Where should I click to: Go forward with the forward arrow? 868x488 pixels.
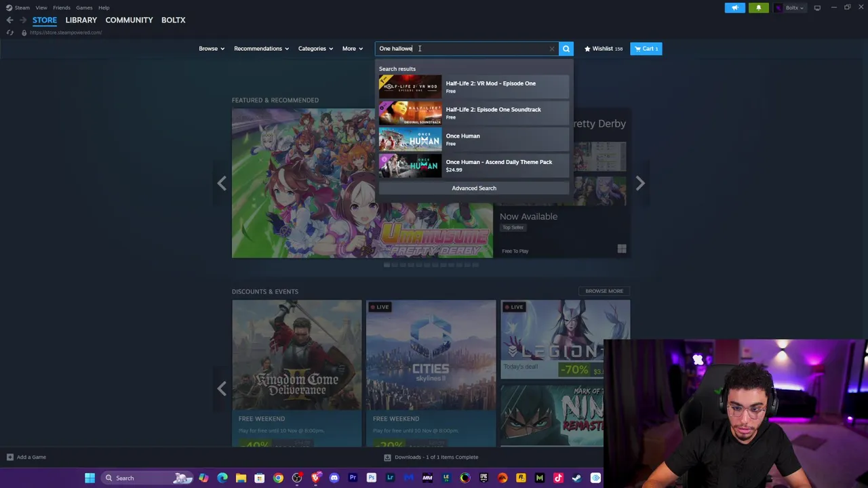click(x=22, y=20)
